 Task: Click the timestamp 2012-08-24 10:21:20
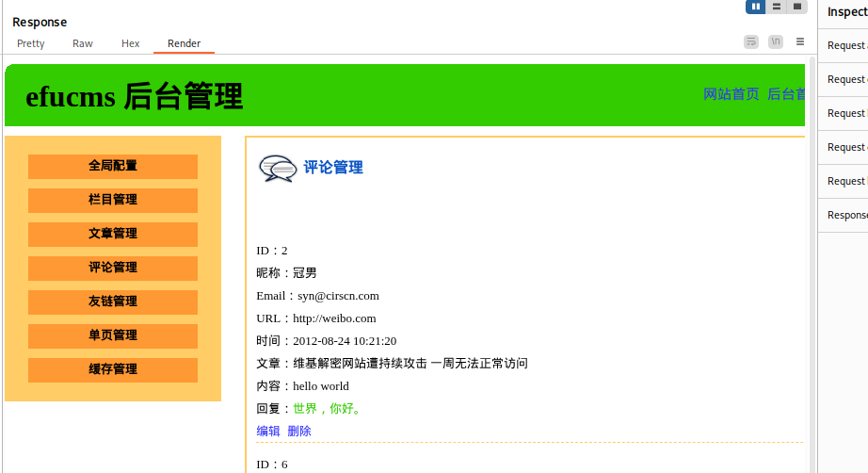345,341
